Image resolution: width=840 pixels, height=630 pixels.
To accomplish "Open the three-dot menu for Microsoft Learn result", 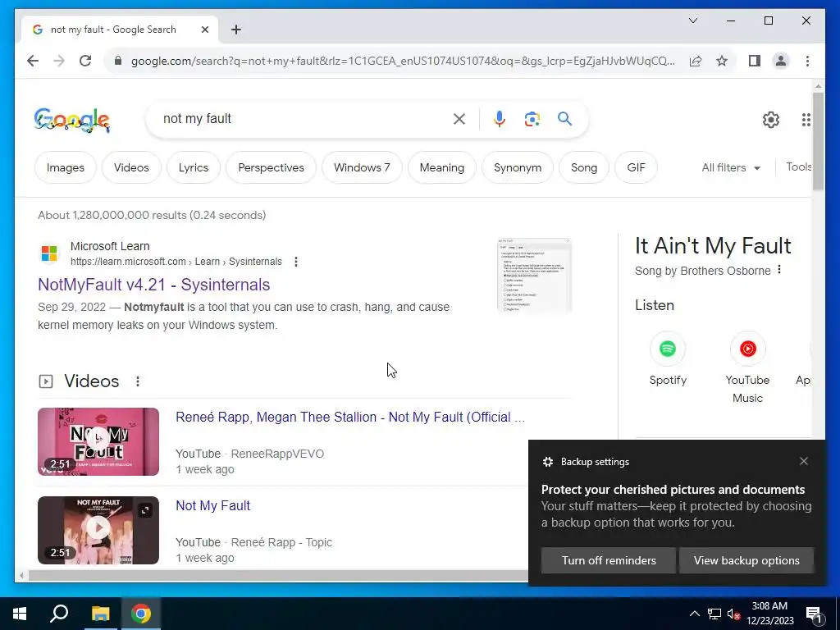I will coord(295,262).
